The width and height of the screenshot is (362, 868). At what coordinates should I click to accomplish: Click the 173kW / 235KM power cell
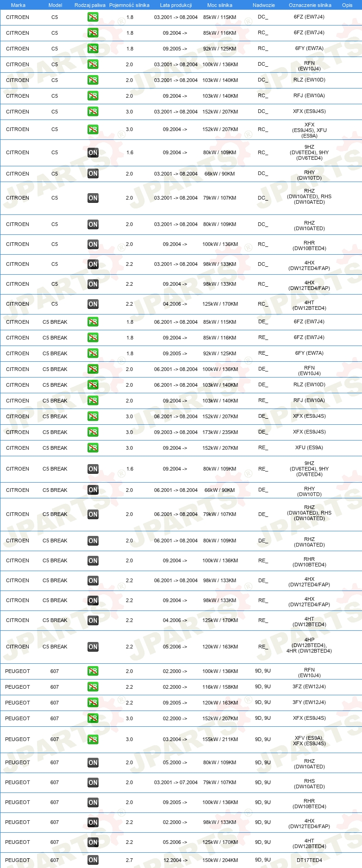coord(220,432)
